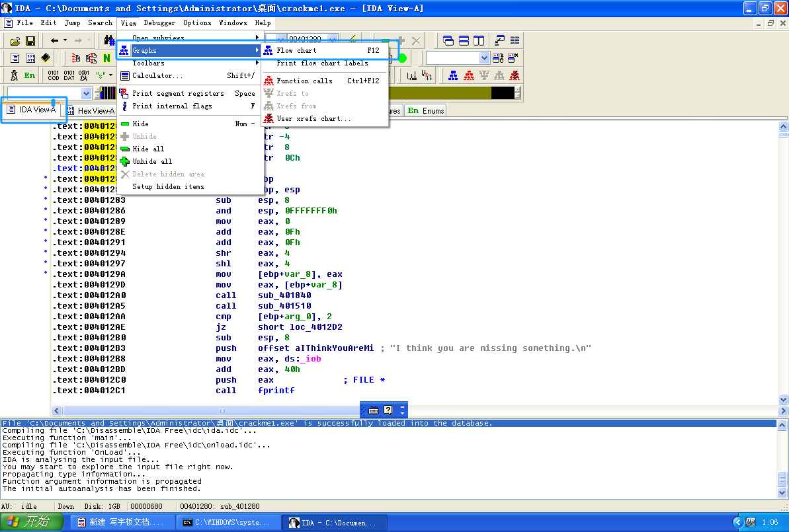The height and width of the screenshot is (532, 789).
Task: Click Hide all menu entry
Action: point(190,149)
